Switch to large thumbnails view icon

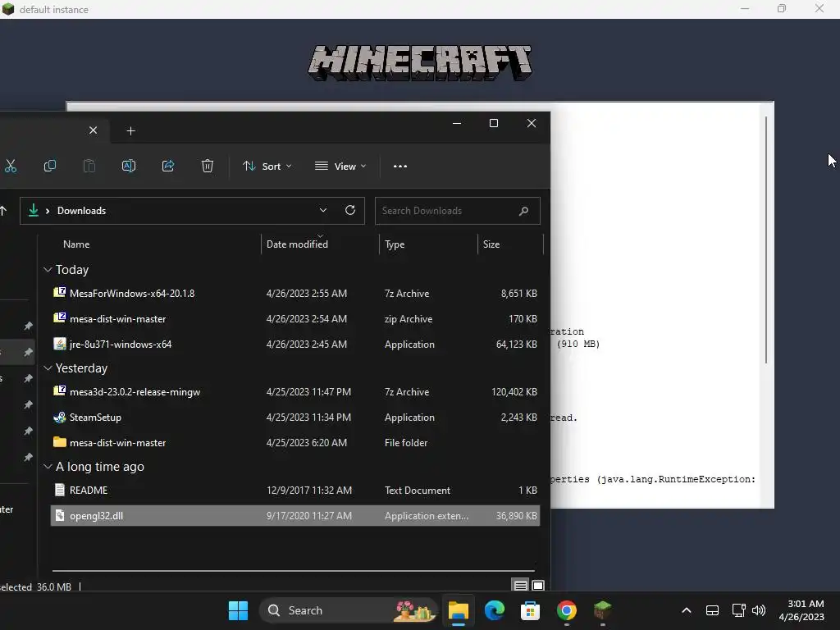pos(538,586)
